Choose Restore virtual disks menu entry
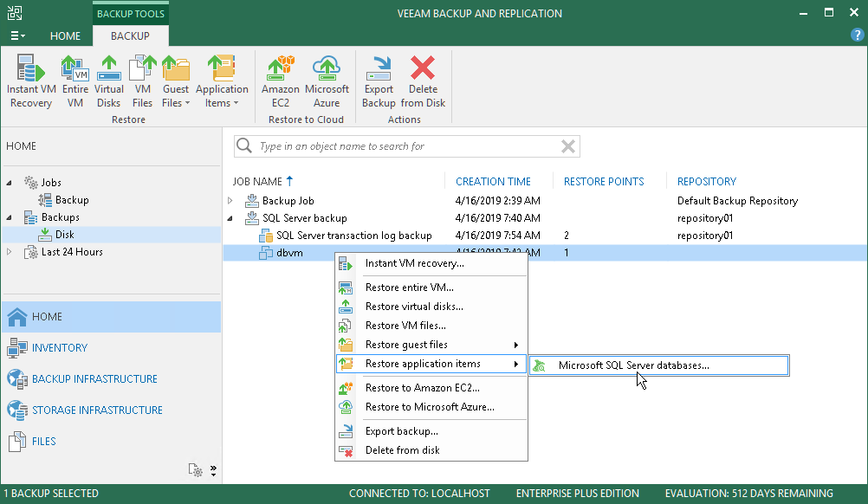This screenshot has height=504, width=868. coord(431,307)
